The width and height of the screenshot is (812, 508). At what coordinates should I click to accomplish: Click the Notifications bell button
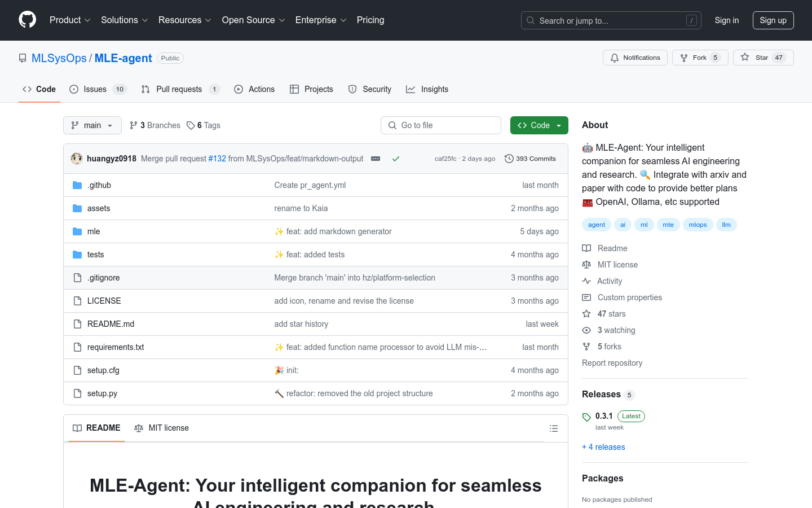[x=636, y=58]
